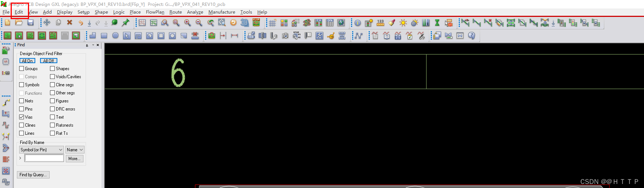Click the green hourglass icon

point(437,23)
